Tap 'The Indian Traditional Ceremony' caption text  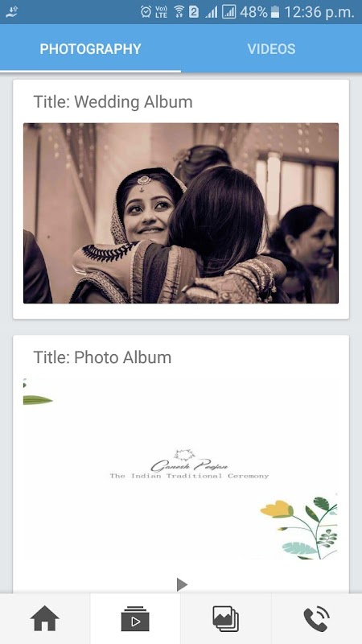coord(189,476)
